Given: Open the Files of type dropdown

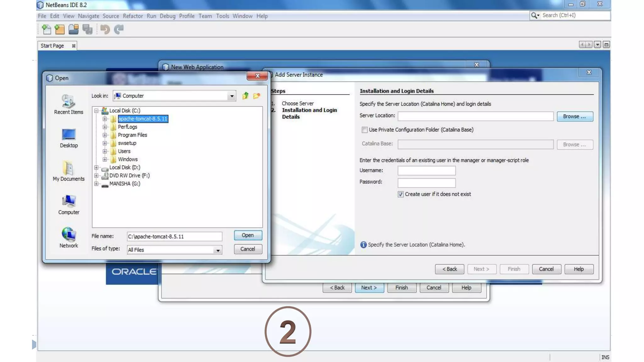Looking at the screenshot, I should tap(218, 250).
